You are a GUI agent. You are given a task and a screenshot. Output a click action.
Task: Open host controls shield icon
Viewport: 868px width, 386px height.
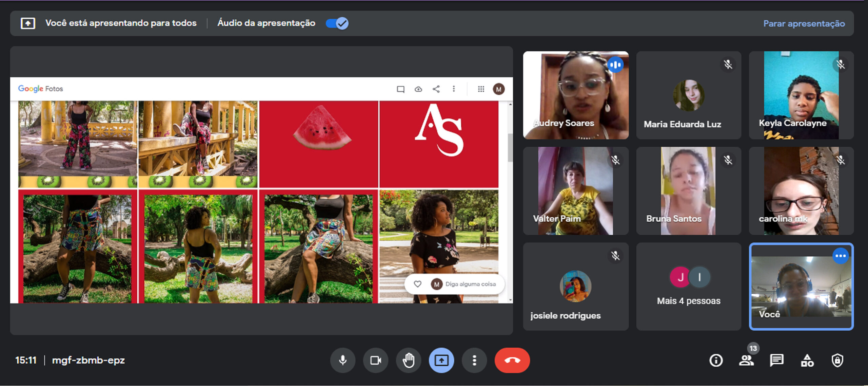click(x=837, y=360)
